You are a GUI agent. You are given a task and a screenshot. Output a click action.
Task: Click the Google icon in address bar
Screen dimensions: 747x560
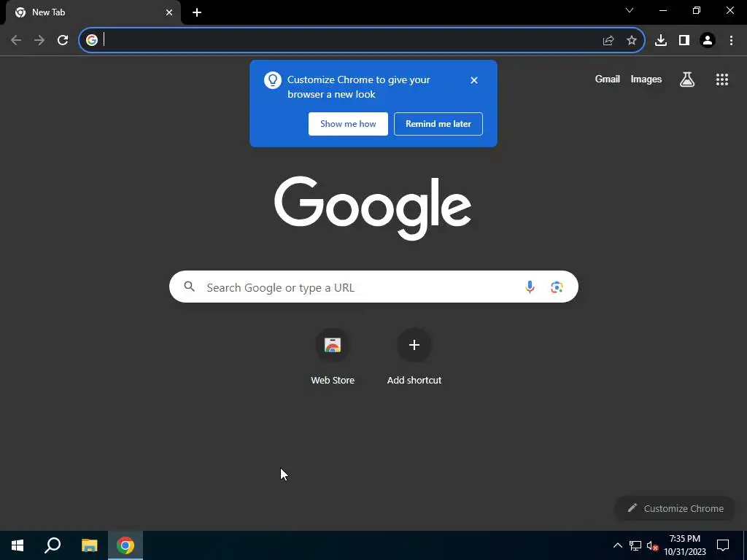click(x=92, y=40)
